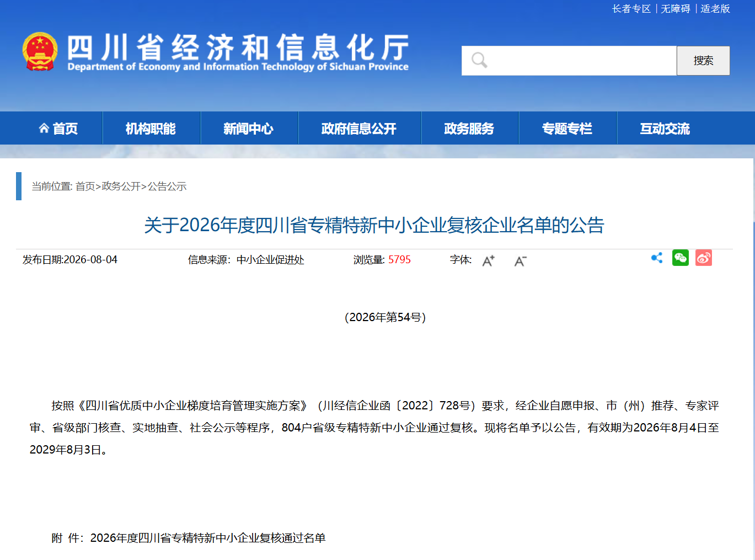
Task: Share article via Weibo icon
Action: [x=704, y=258]
